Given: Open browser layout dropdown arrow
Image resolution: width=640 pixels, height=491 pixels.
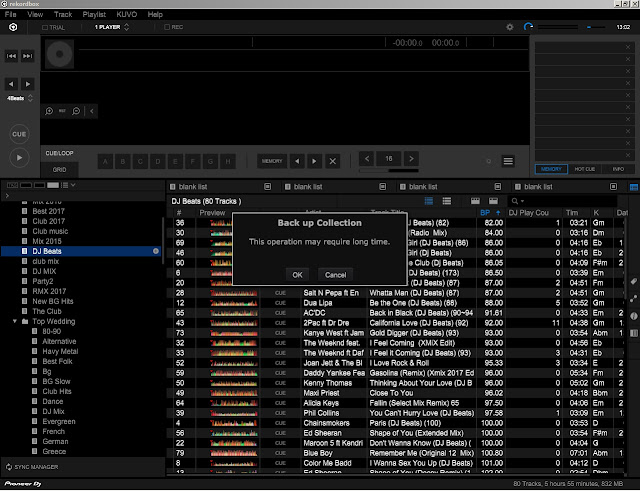Looking at the screenshot, I should [x=73, y=185].
